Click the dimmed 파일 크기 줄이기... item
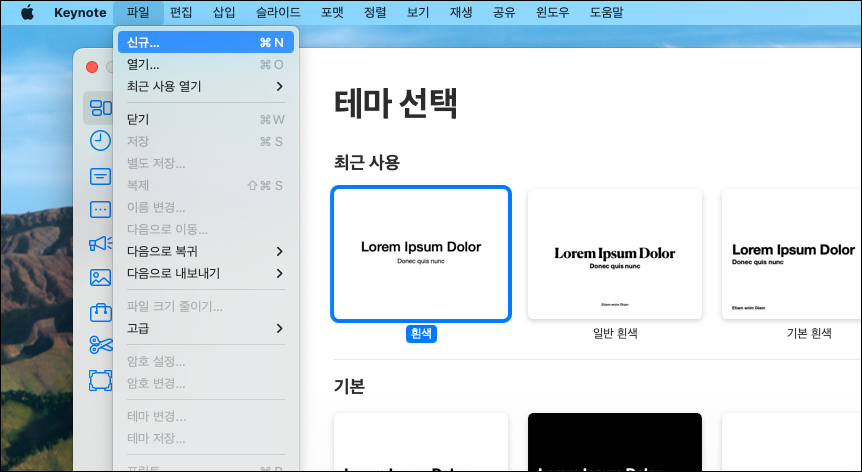862x472 pixels. [x=206, y=306]
